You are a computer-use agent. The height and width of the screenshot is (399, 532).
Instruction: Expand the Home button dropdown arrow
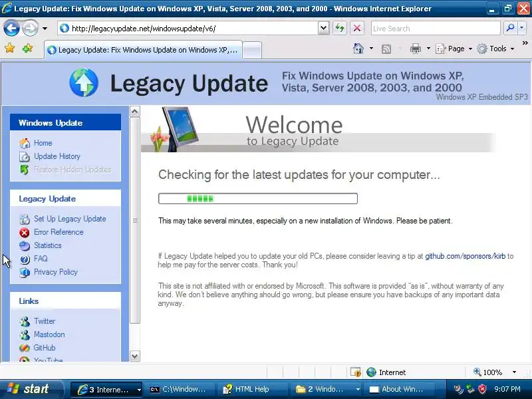[371, 49]
